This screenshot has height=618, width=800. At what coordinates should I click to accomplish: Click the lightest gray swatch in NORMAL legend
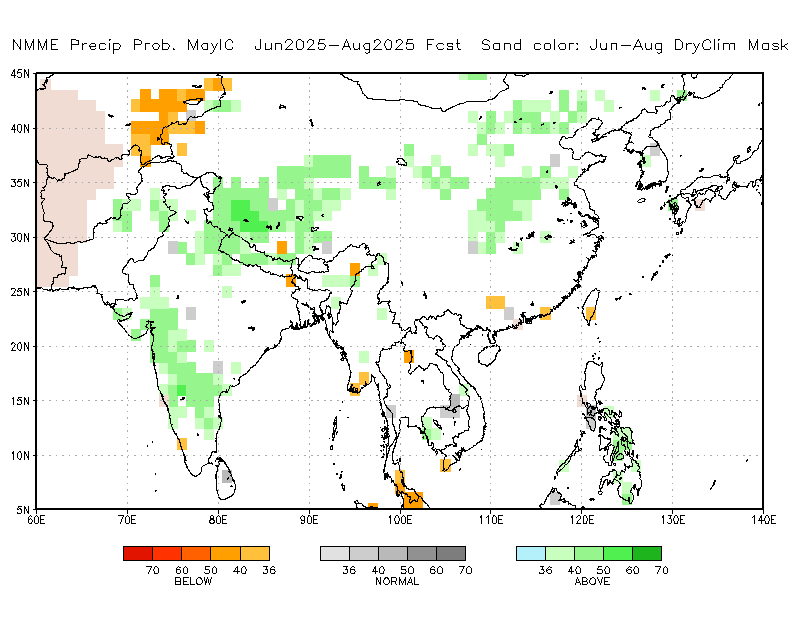(335, 554)
